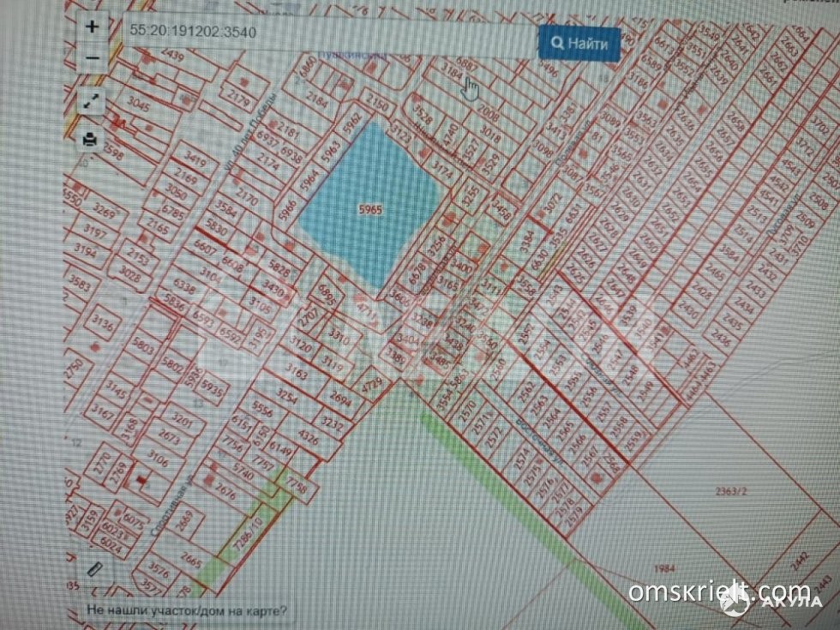Zoom in with the plus button
Image resolution: width=840 pixels, height=630 pixels.
point(93,27)
